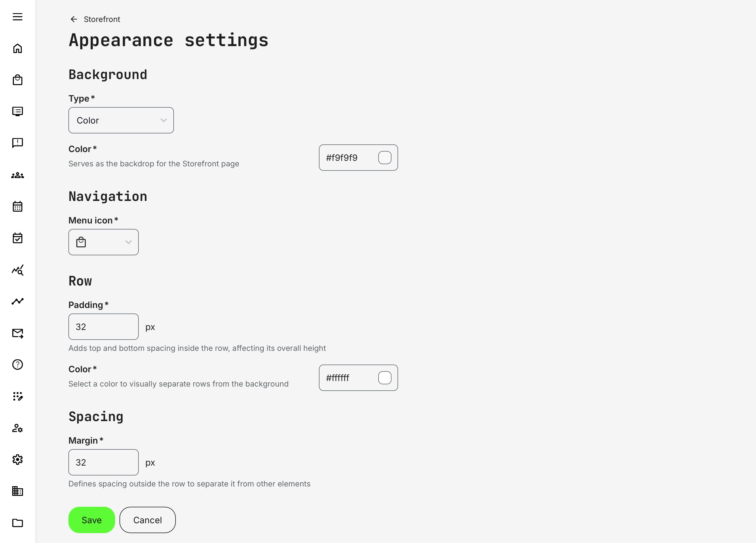Go to Home in the sidebar
The height and width of the screenshot is (543, 756).
tap(18, 49)
